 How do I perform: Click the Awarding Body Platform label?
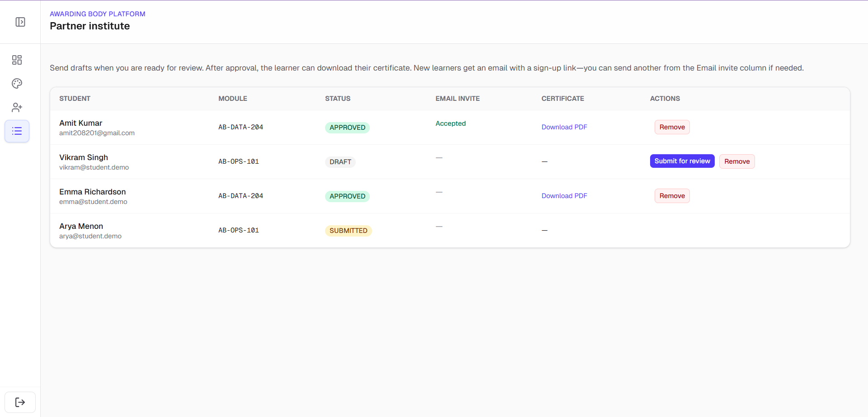click(97, 14)
